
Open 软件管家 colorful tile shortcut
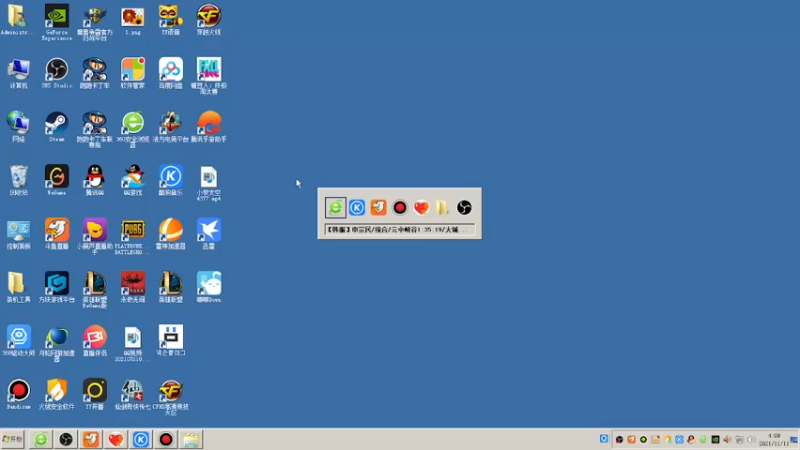click(133, 71)
